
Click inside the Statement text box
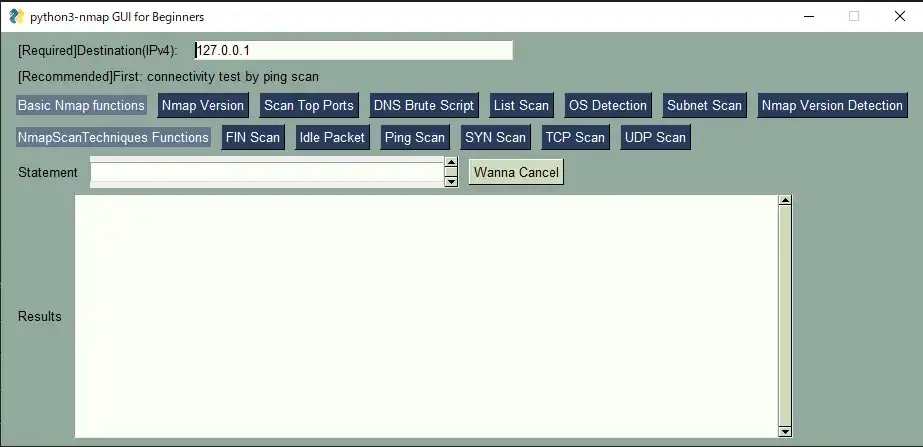[267, 172]
